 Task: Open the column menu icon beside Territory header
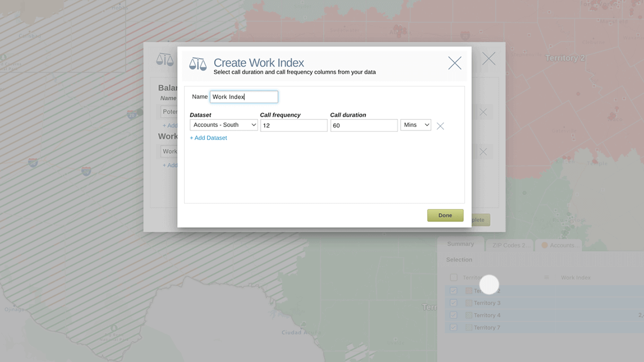tap(546, 277)
